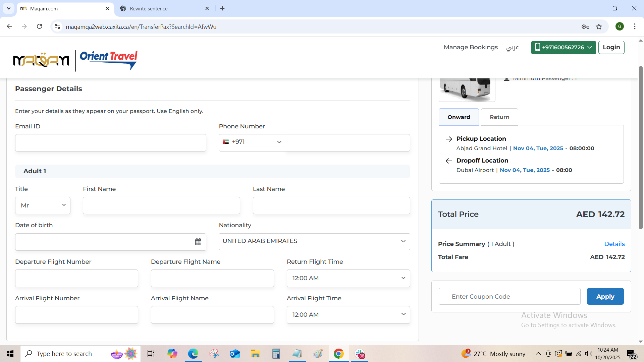Image resolution: width=644 pixels, height=362 pixels.
Task: Click the Apply coupon button
Action: pos(605,296)
